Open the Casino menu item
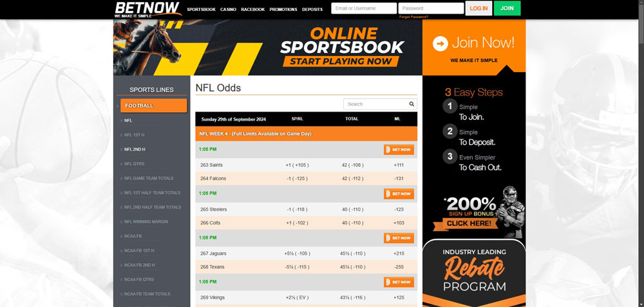644x307 pixels. [228, 10]
